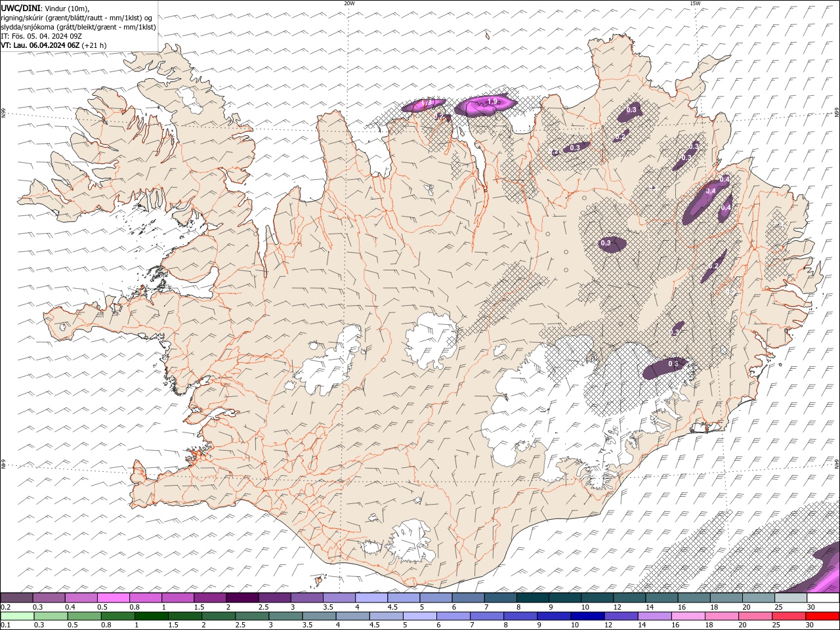The height and width of the screenshot is (630, 840).
Task: Click the 'IT: Fös. 05. 04. 2024 09Z' line
Action: (x=41, y=36)
